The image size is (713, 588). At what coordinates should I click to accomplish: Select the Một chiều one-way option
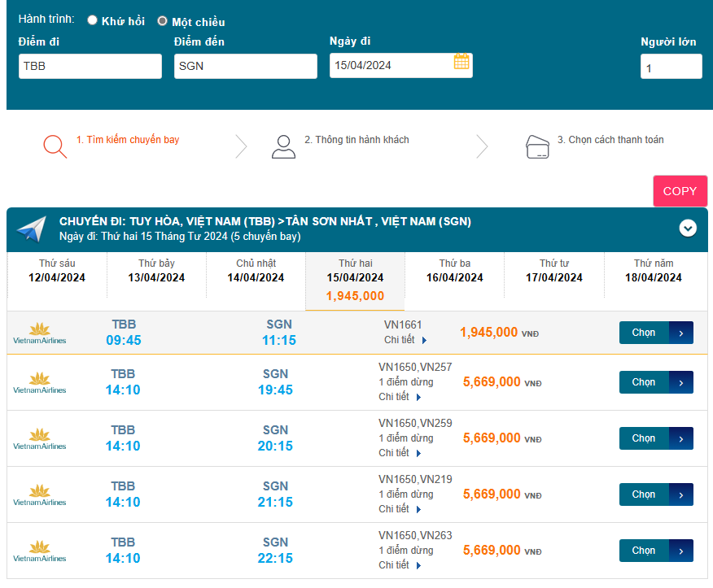point(163,21)
